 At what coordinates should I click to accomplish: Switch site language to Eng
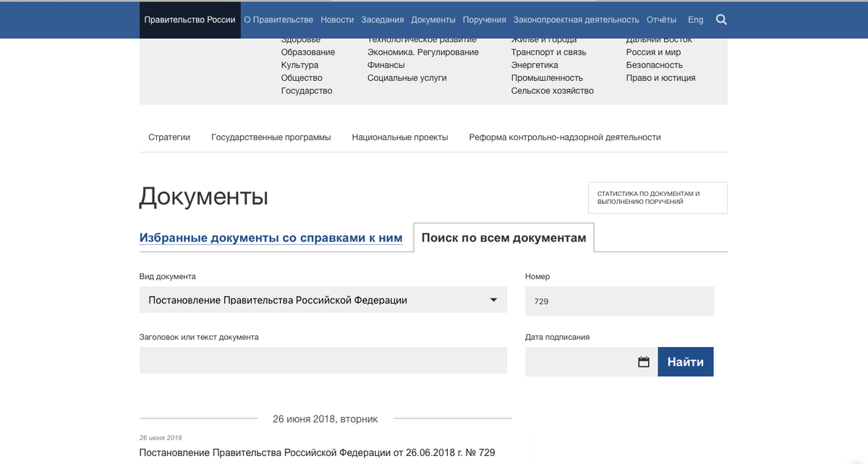coord(696,20)
